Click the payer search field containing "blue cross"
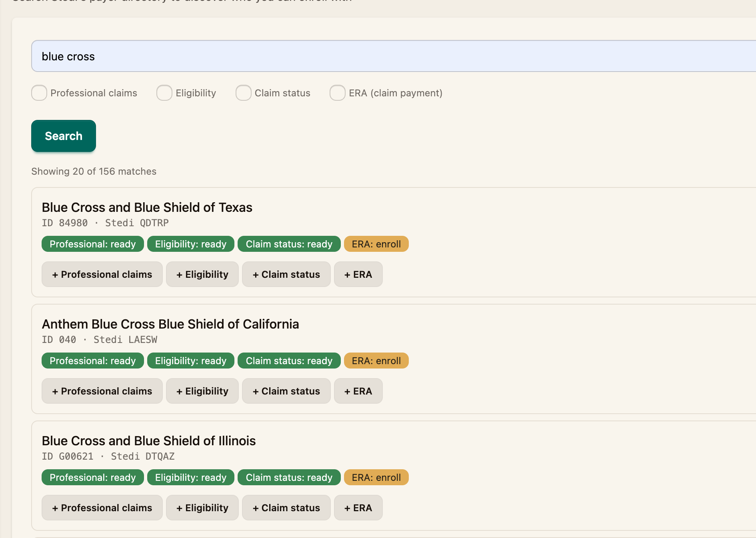Viewport: 756px width, 538px height. coord(394,56)
